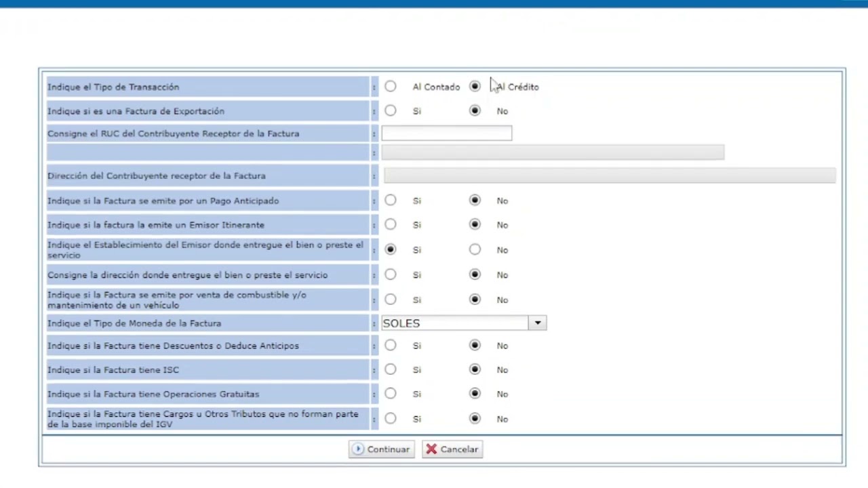Choose 'No' for Establecimiento del Emisor
The height and width of the screenshot is (488, 868).
pos(475,249)
